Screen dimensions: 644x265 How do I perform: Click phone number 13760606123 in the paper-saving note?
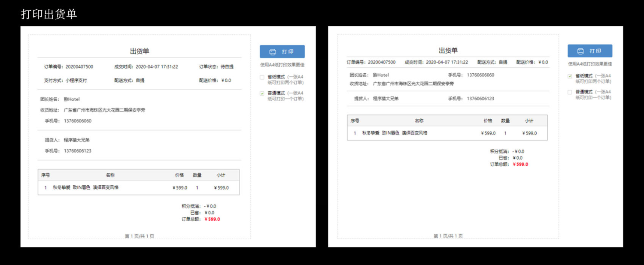pos(480,99)
